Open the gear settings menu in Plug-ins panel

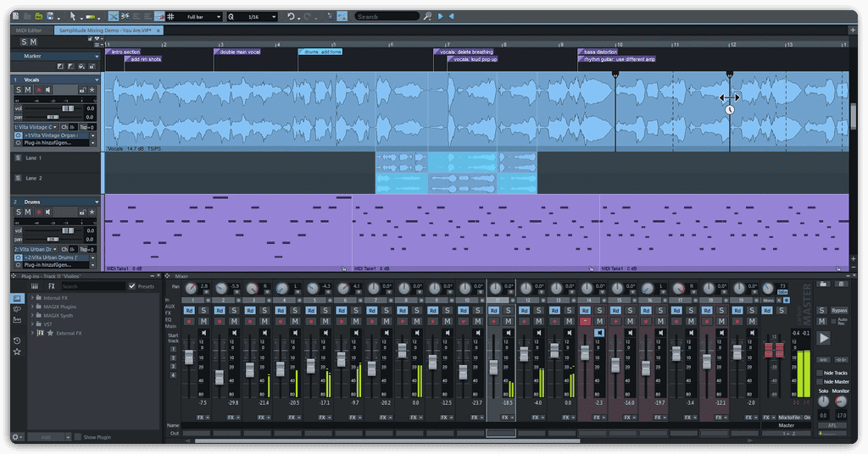pyautogui.click(x=16, y=437)
